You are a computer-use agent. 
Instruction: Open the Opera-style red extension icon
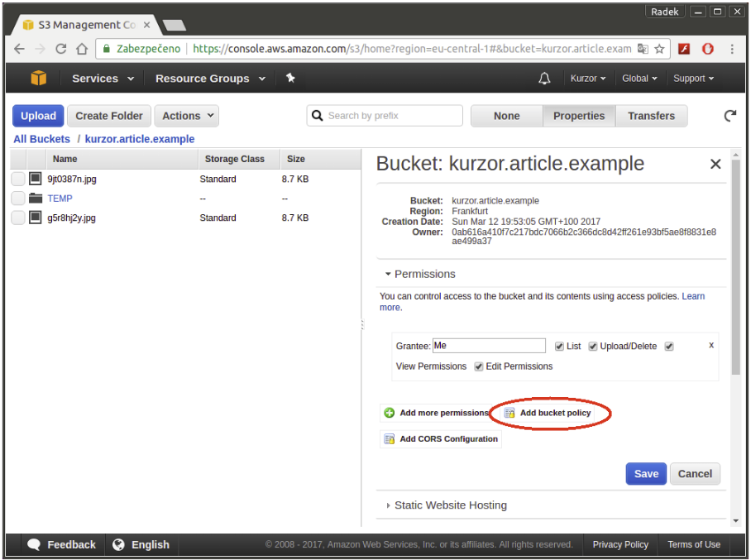point(707,49)
